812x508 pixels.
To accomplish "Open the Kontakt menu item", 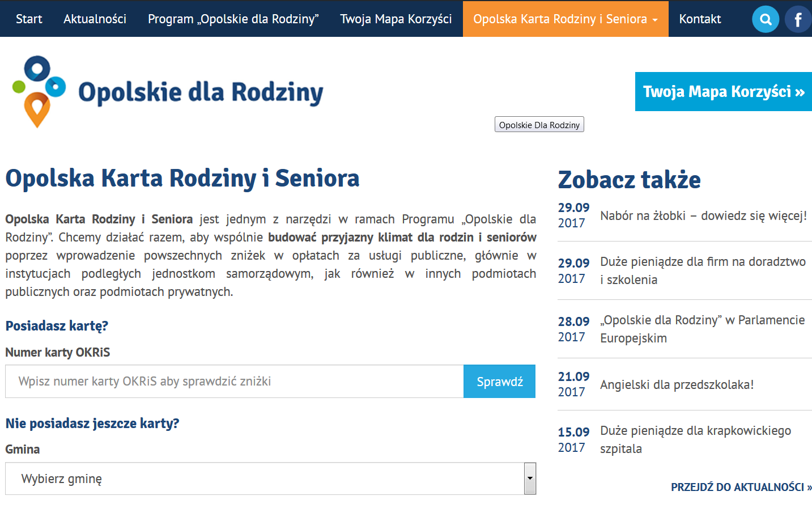I will coord(700,19).
